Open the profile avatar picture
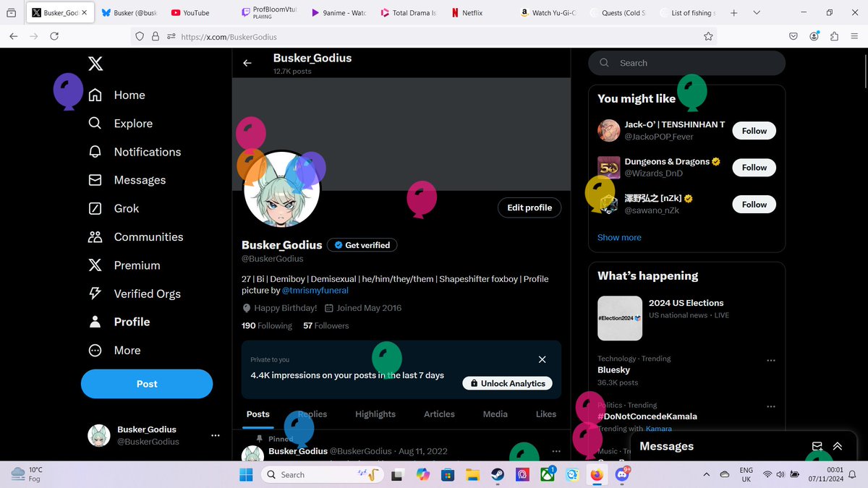Viewport: 868px width, 488px height. [x=282, y=189]
